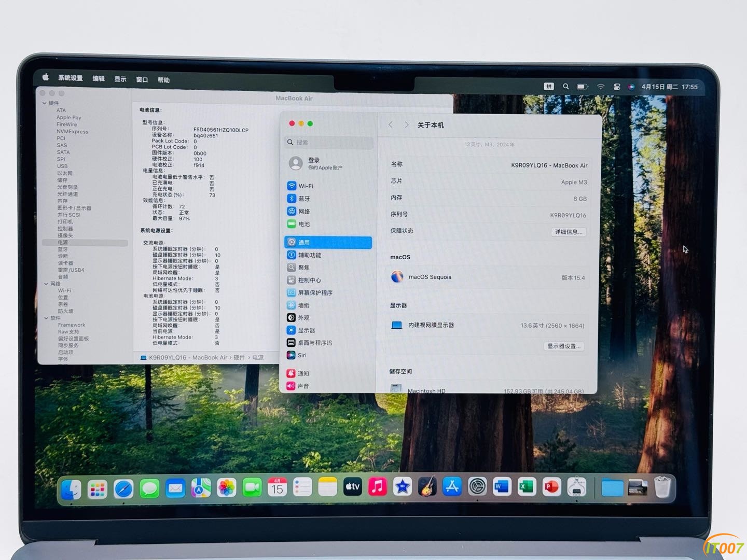
Task: Launch Microsoft Excel from the Dock
Action: tap(527, 486)
